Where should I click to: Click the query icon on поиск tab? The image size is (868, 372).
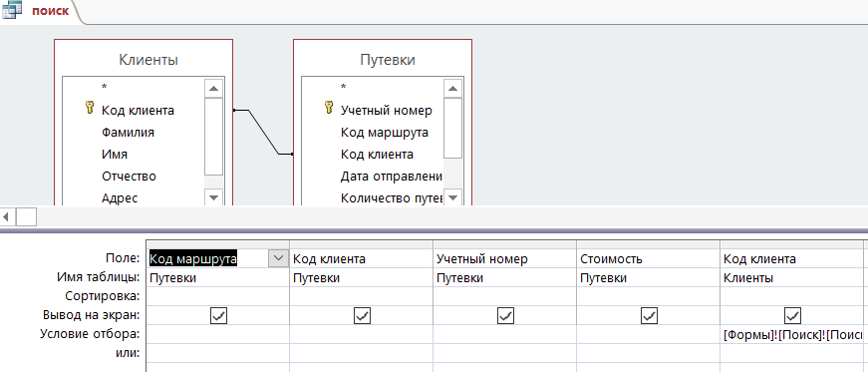click(12, 10)
